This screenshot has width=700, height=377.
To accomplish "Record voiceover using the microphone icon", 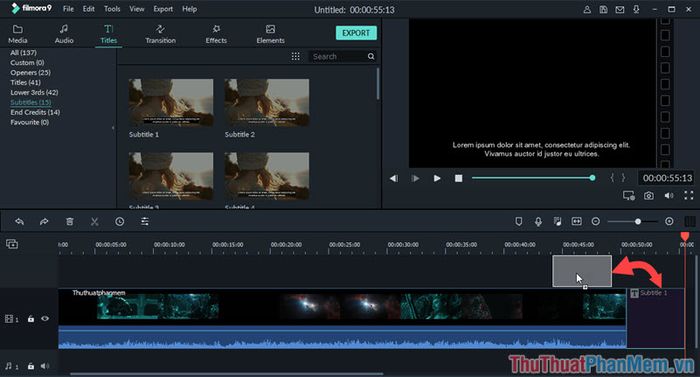I will tap(538, 222).
